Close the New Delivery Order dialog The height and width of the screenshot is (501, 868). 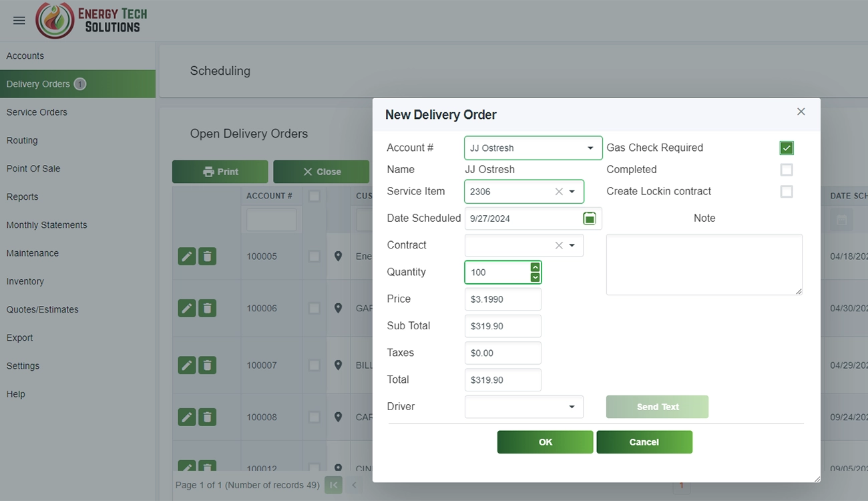801,112
